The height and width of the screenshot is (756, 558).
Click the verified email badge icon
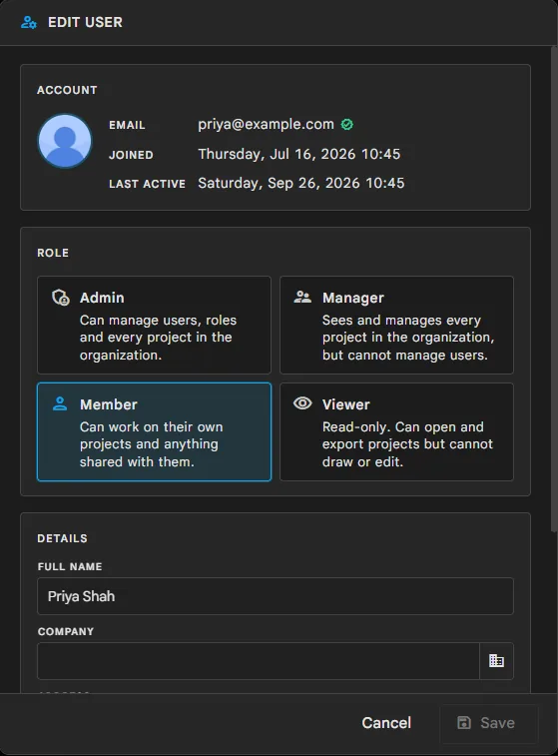point(347,125)
